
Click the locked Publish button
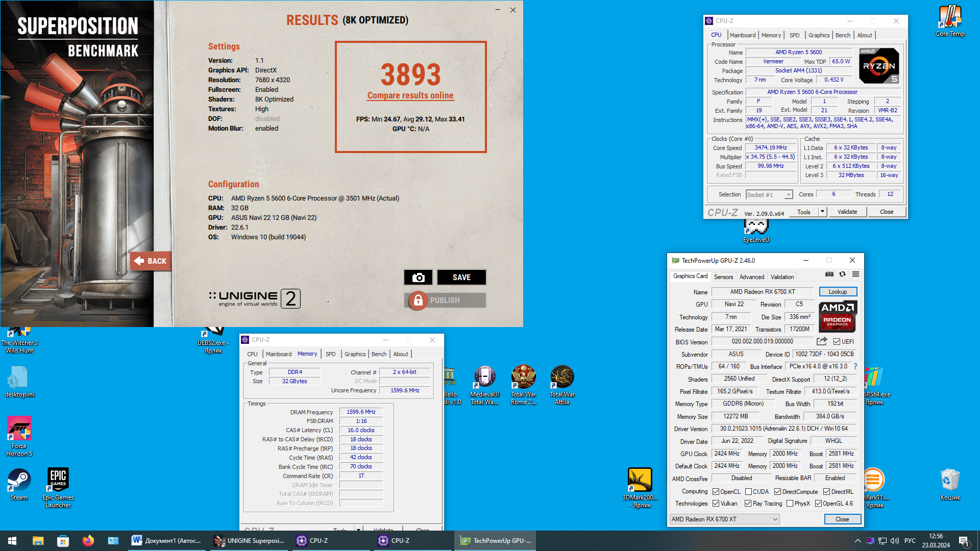(x=445, y=300)
